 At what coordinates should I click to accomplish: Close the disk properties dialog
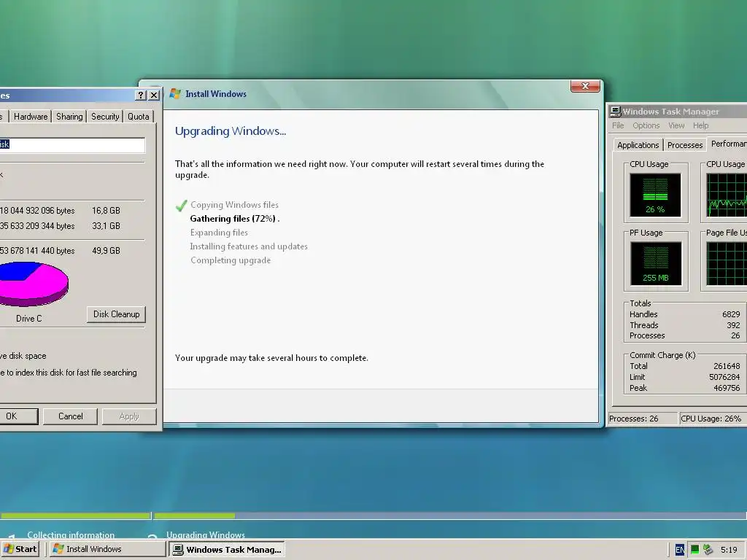tap(154, 96)
